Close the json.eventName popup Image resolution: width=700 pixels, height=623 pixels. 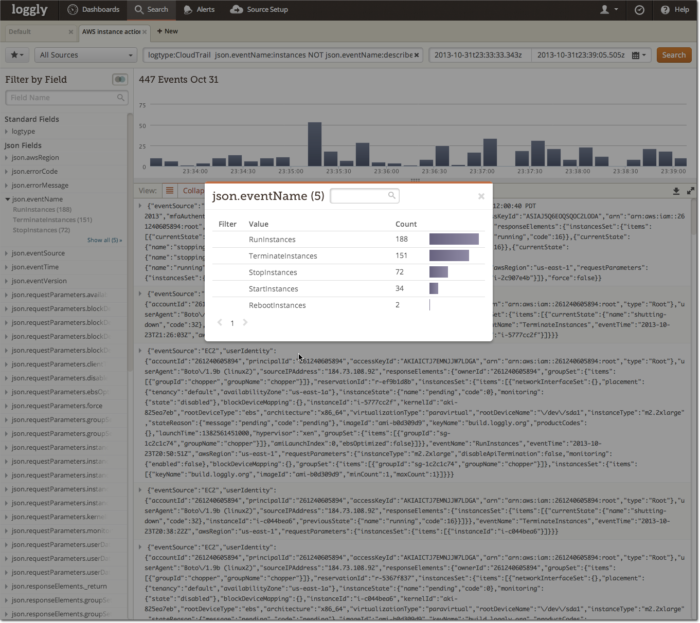[x=481, y=197]
